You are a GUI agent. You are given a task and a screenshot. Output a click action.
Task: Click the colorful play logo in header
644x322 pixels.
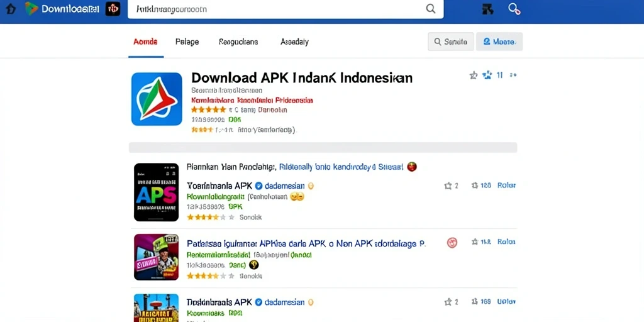coord(31,9)
